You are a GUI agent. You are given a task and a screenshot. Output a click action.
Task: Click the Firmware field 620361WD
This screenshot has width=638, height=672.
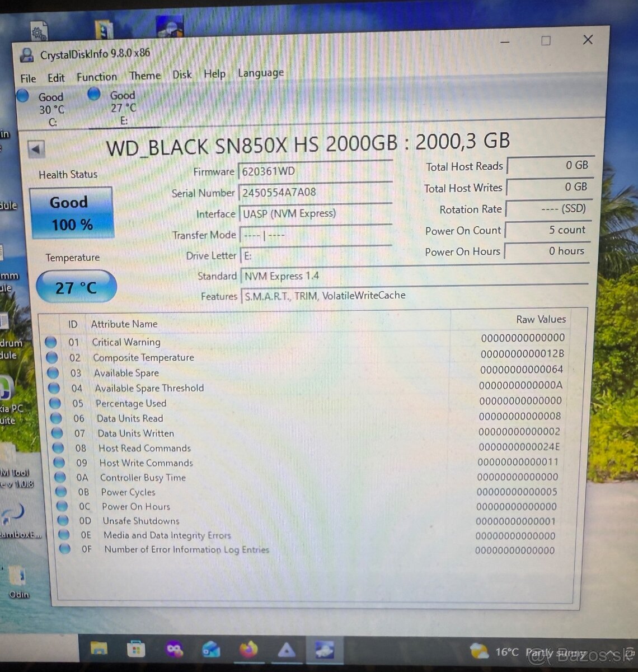[315, 171]
